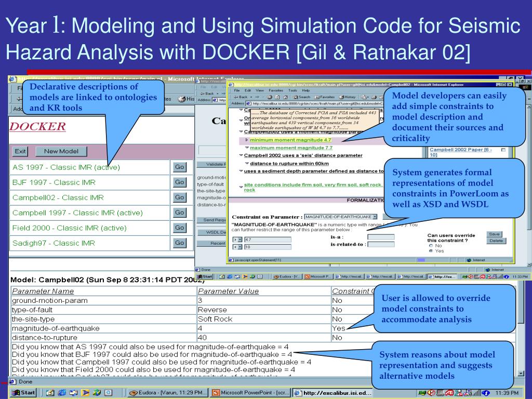
Task: Open the Help menu in the Campbell02 window
Action: click(x=305, y=90)
